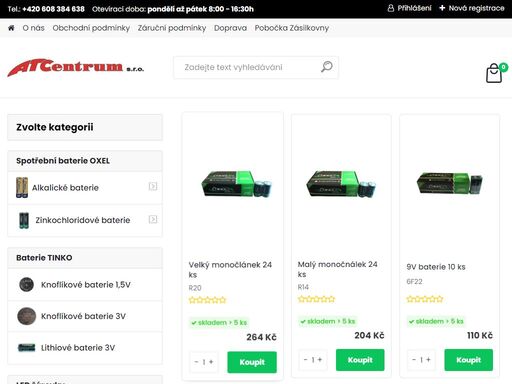The height and width of the screenshot is (384, 512).
Task: Expand the Zinkochloridové baterie category arrow
Action: tap(153, 219)
